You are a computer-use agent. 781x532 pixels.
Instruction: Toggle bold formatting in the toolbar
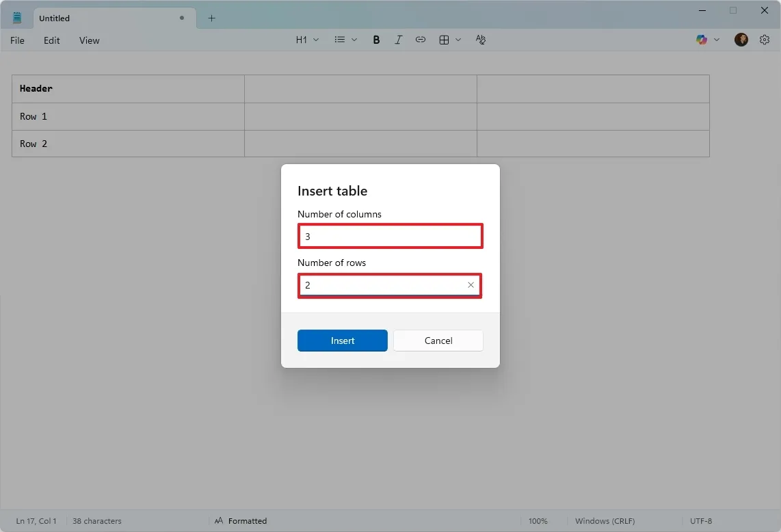tap(376, 40)
